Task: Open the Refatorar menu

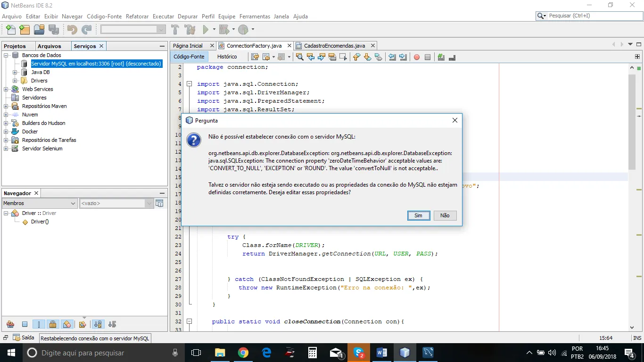Action: click(137, 16)
